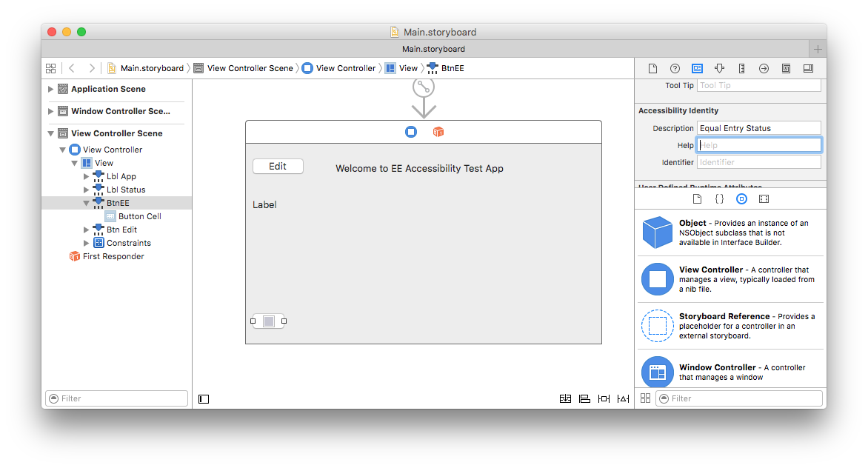Expand the Btn Edit node
868x468 pixels.
click(x=86, y=230)
